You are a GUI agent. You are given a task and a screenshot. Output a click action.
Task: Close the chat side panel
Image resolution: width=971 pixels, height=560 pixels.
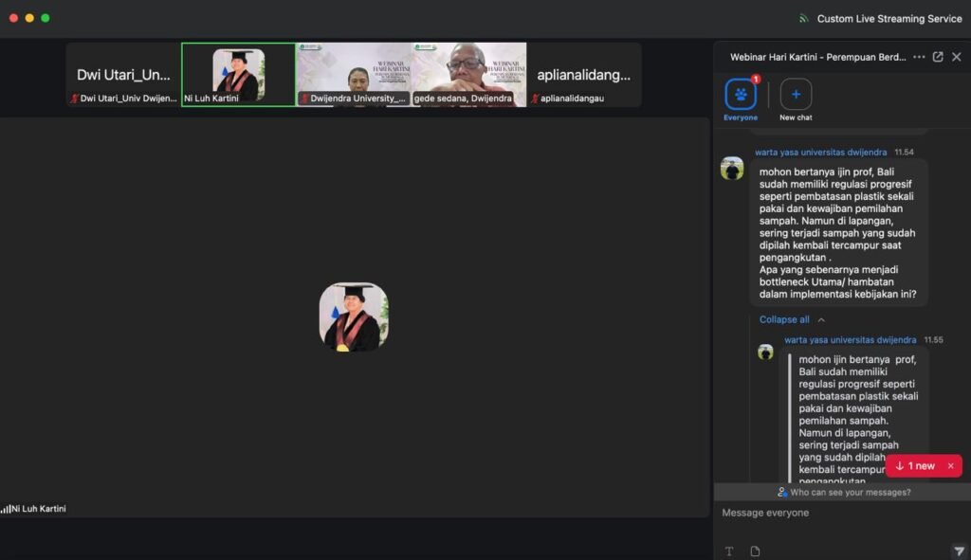point(957,57)
